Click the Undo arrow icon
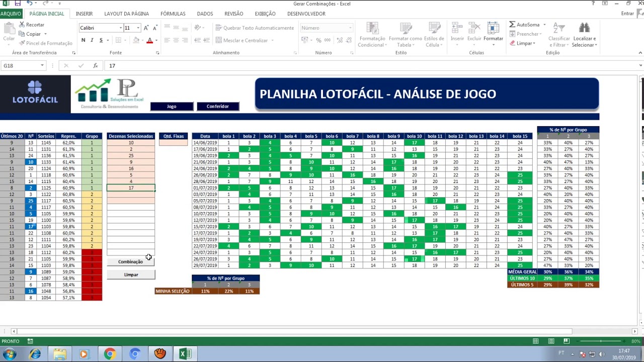 (x=29, y=4)
